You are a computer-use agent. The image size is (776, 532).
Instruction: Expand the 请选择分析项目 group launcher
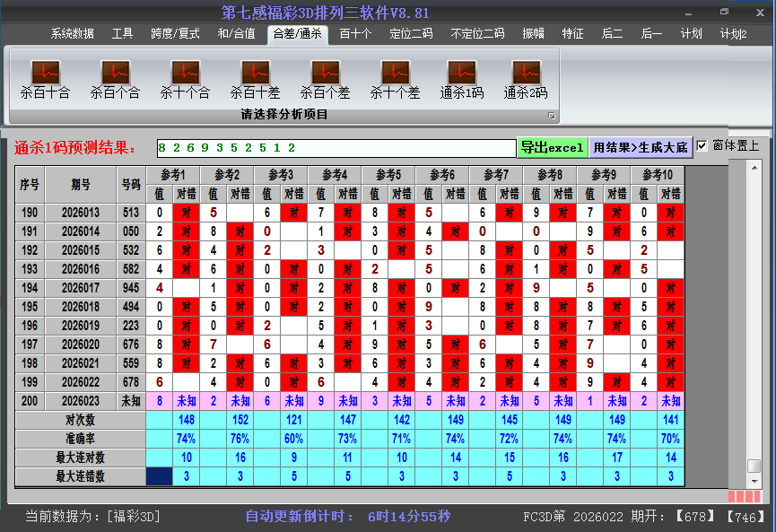click(552, 116)
